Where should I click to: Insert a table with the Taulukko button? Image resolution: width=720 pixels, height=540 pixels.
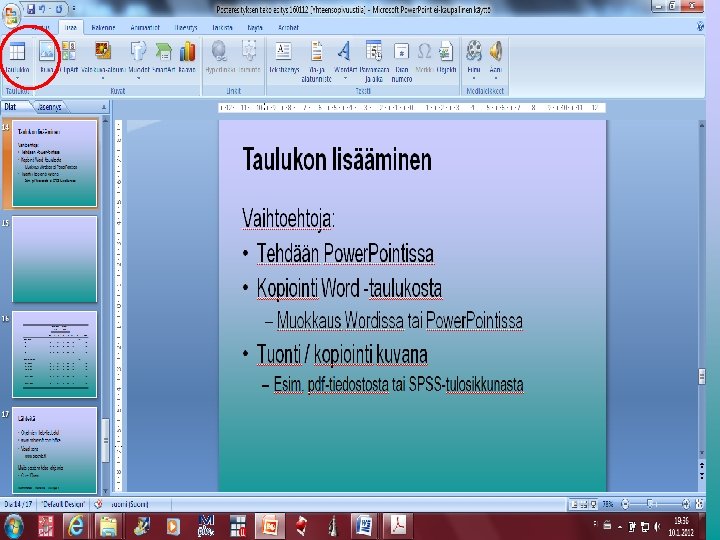17,57
